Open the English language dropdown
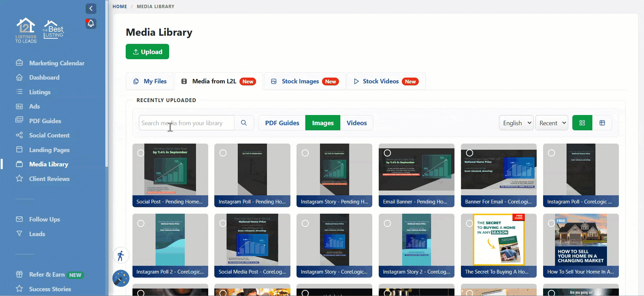This screenshot has width=644, height=296. coord(516,123)
